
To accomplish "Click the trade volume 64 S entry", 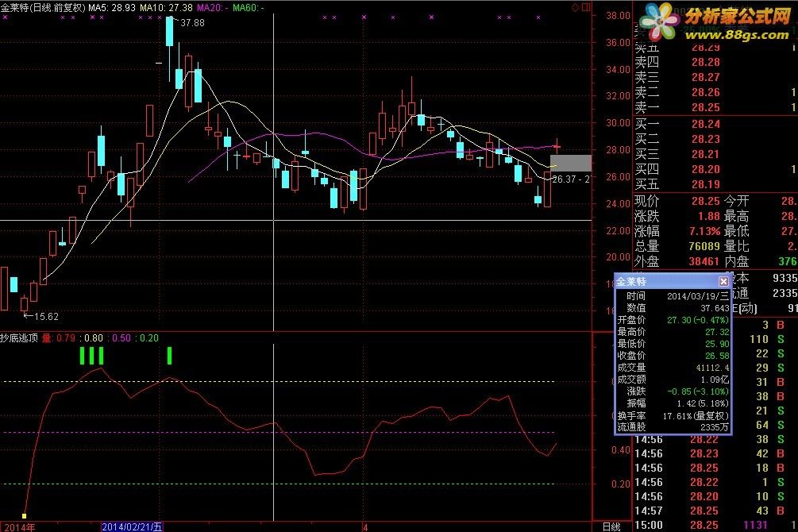I will point(769,425).
